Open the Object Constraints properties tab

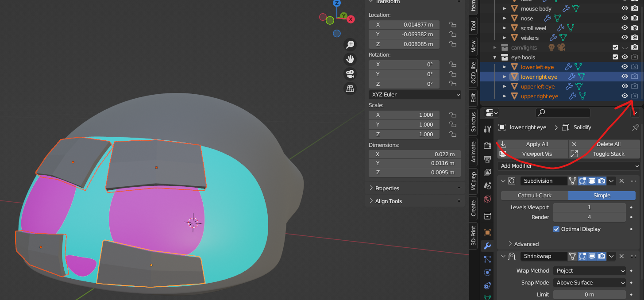point(487,286)
